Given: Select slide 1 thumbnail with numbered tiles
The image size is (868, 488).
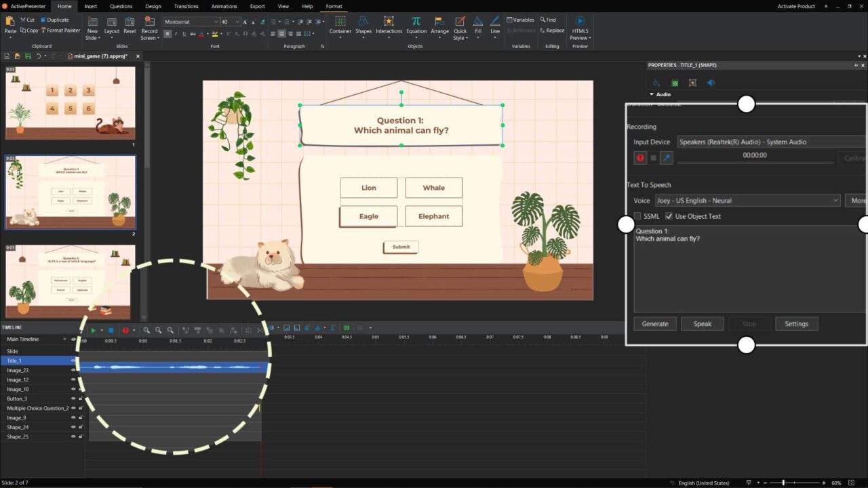Looking at the screenshot, I should [71, 102].
